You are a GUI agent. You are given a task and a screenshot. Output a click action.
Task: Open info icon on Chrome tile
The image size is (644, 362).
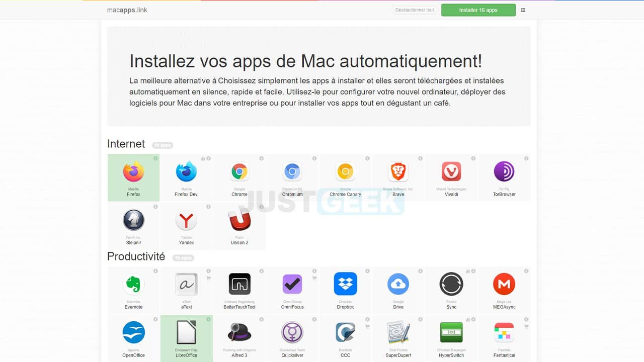click(x=262, y=158)
